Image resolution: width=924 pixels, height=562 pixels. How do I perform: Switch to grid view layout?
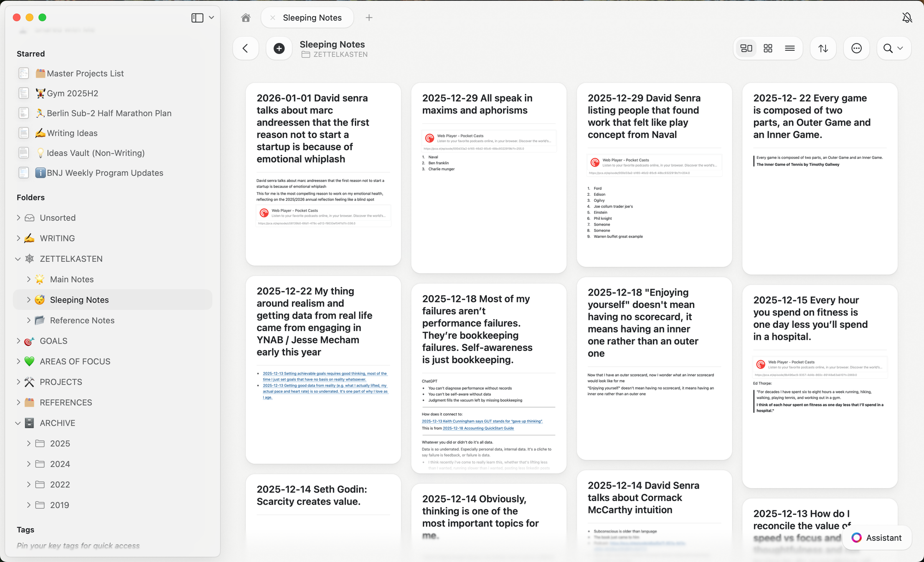tap(768, 48)
